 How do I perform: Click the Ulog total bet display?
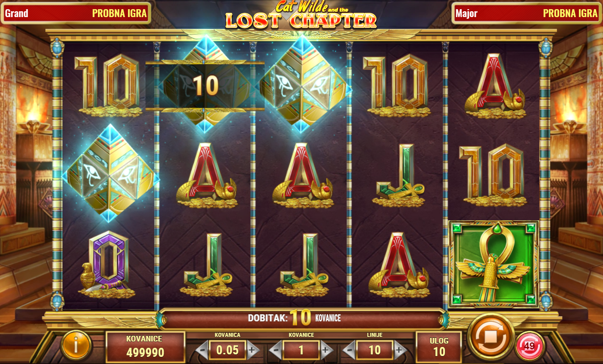tap(439, 347)
